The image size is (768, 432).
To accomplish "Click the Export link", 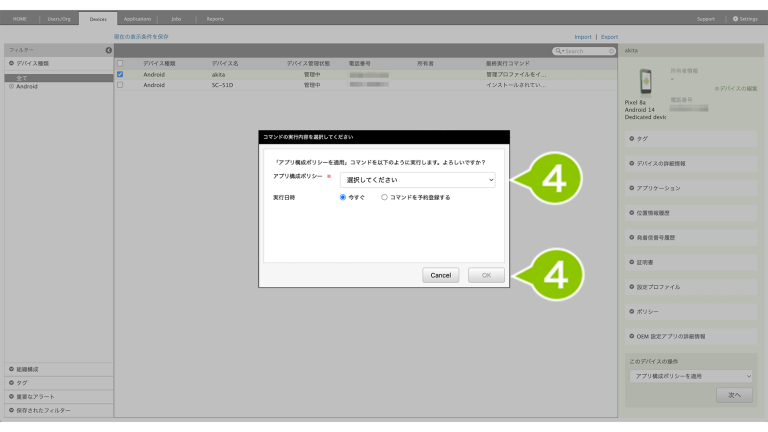I will [x=609, y=36].
